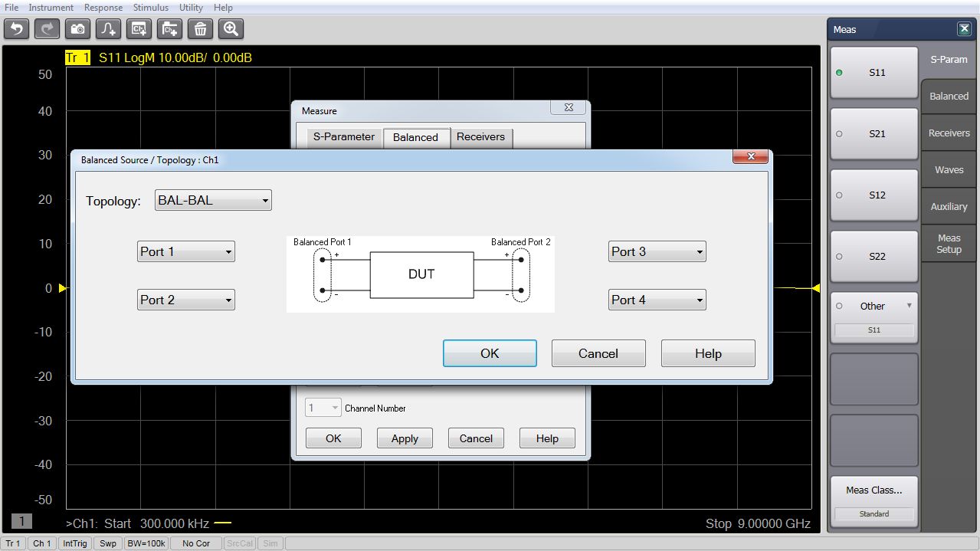Switch to the Receivers side tab

949,133
